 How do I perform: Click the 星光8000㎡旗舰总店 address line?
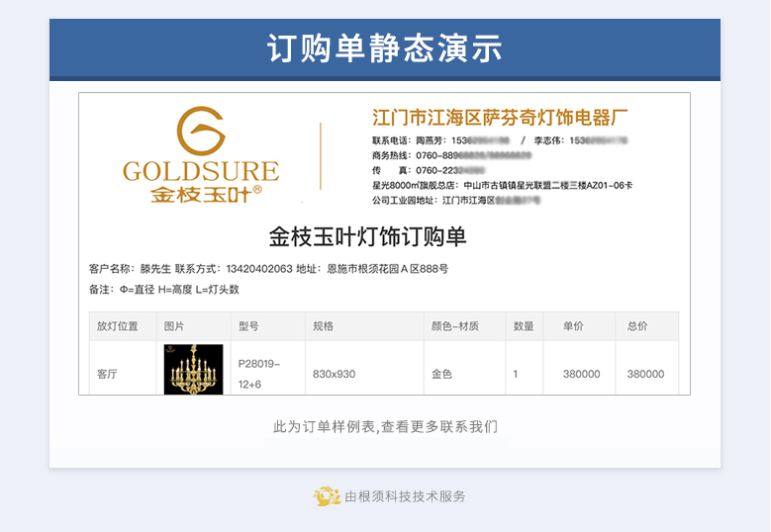click(502, 185)
